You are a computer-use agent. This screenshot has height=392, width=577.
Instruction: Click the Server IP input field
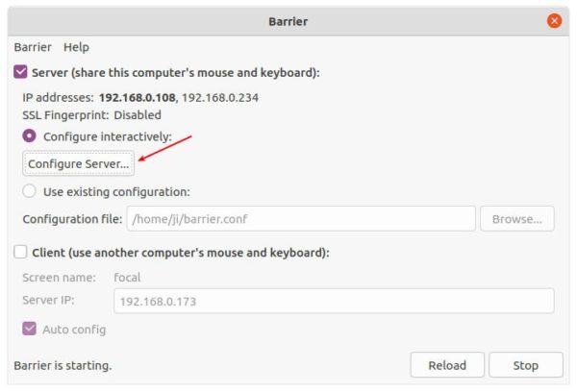tap(334, 301)
